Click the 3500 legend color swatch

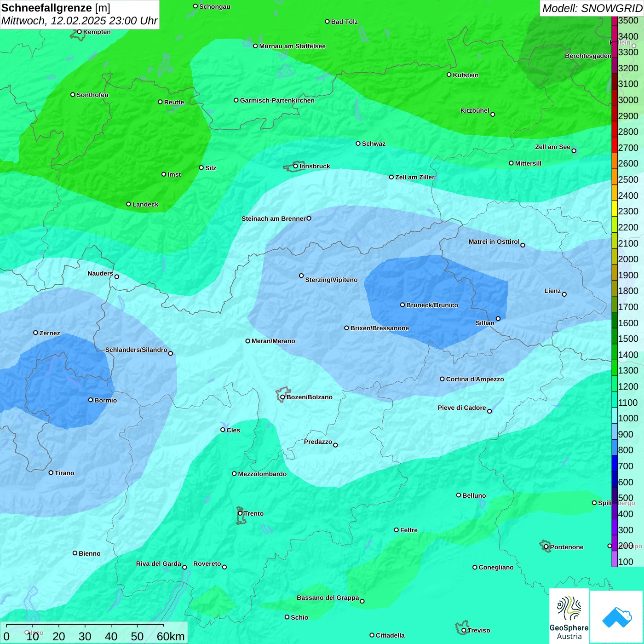tap(615, 21)
